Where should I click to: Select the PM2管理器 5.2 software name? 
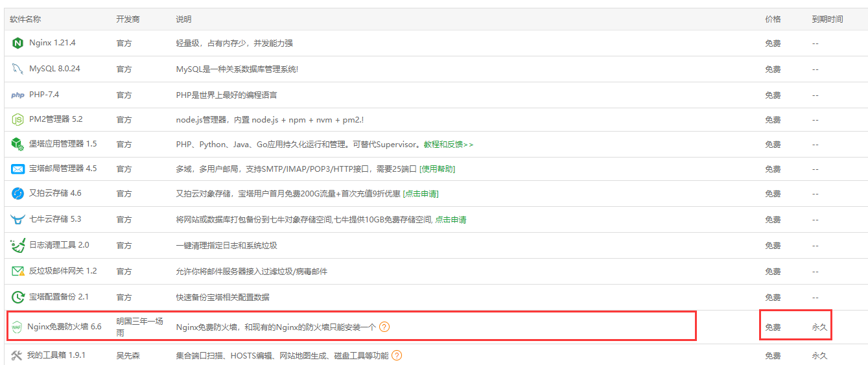[x=56, y=120]
